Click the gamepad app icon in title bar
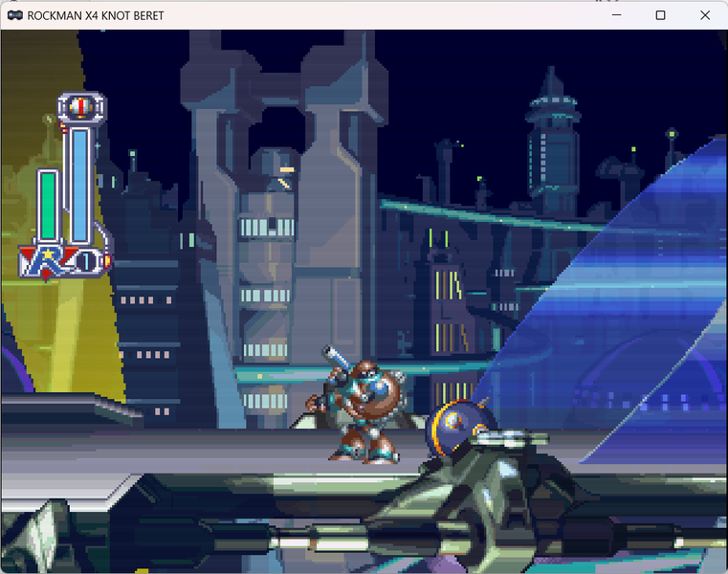 pyautogui.click(x=15, y=15)
